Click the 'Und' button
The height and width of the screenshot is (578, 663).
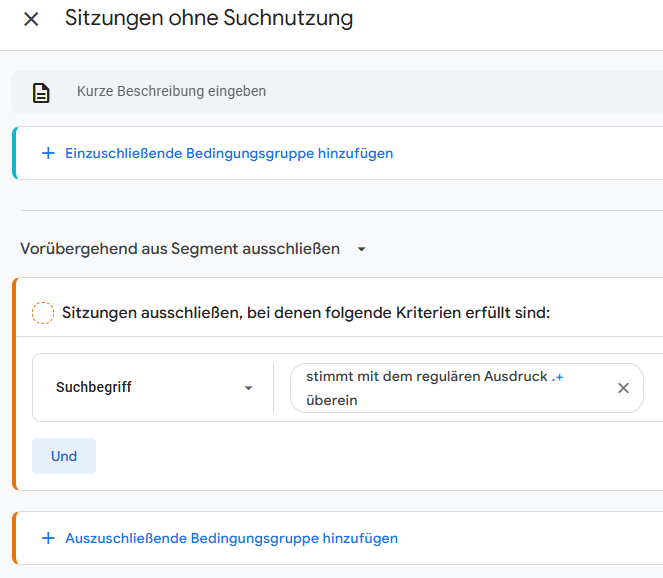[x=64, y=456]
